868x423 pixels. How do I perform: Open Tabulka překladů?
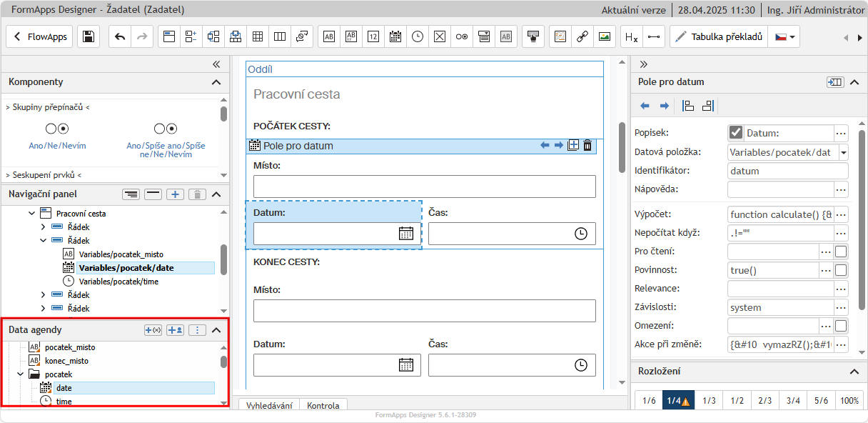pyautogui.click(x=718, y=36)
